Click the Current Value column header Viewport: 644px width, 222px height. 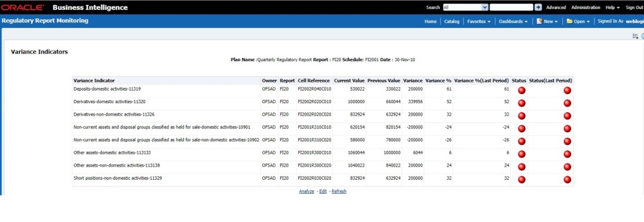(349, 80)
